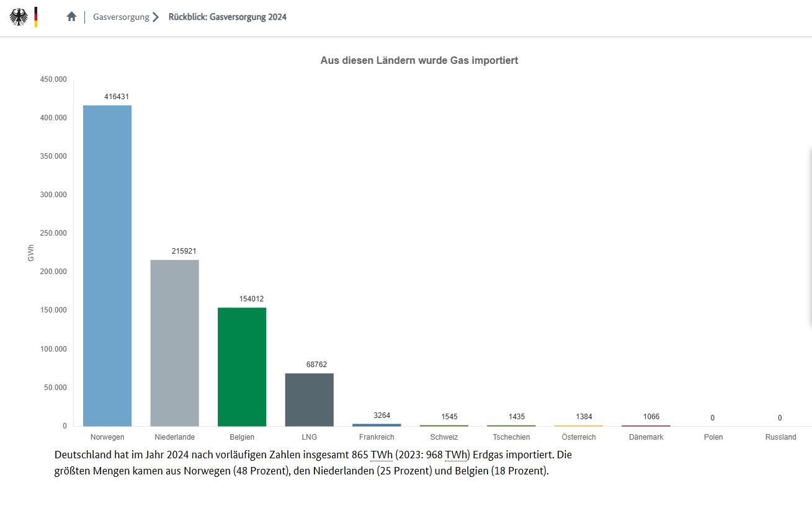This screenshot has width=812, height=511.
Task: Click the Österreich axis label
Action: 579,437
